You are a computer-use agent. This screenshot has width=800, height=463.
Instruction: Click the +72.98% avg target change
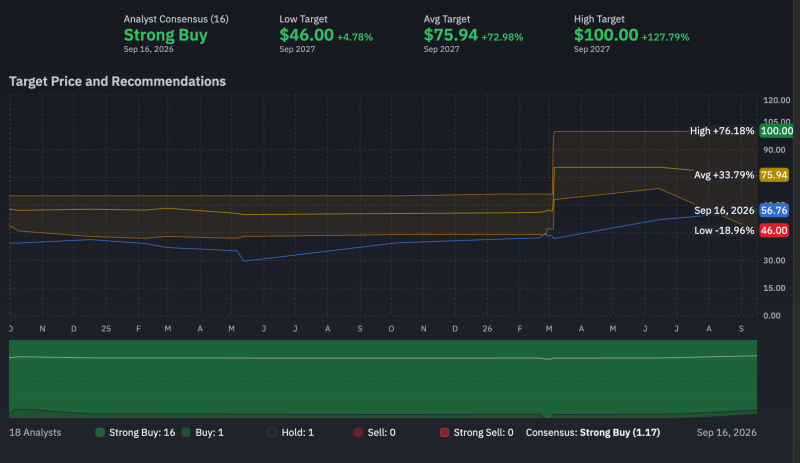click(x=503, y=37)
